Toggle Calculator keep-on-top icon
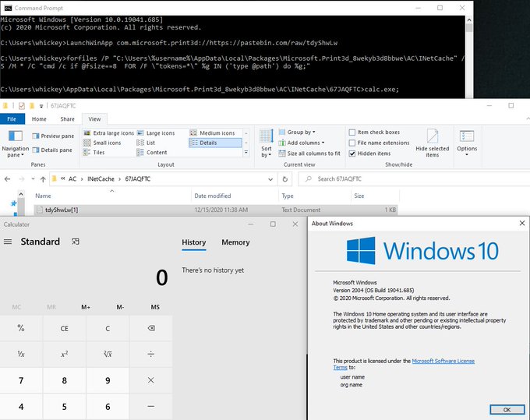Viewport: 530px width, 420px height. pyautogui.click(x=76, y=242)
